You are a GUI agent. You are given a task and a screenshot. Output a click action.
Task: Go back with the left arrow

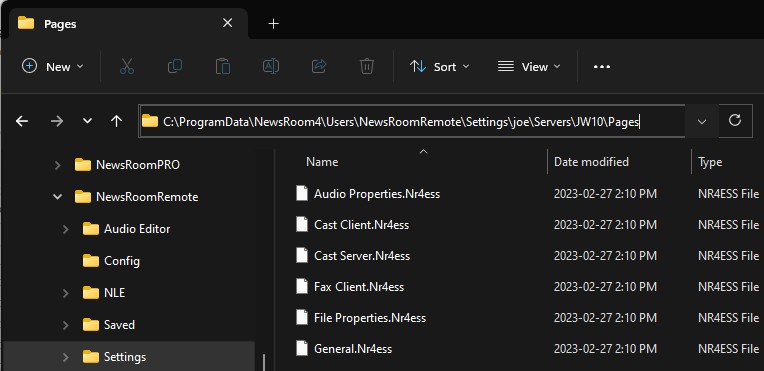point(21,121)
